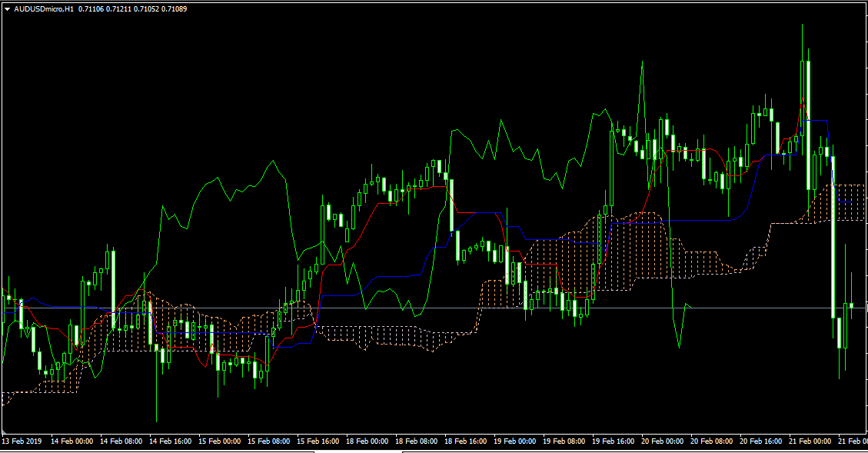Open the chart dropdown triangle beside AUDUSDmicro

(8, 9)
